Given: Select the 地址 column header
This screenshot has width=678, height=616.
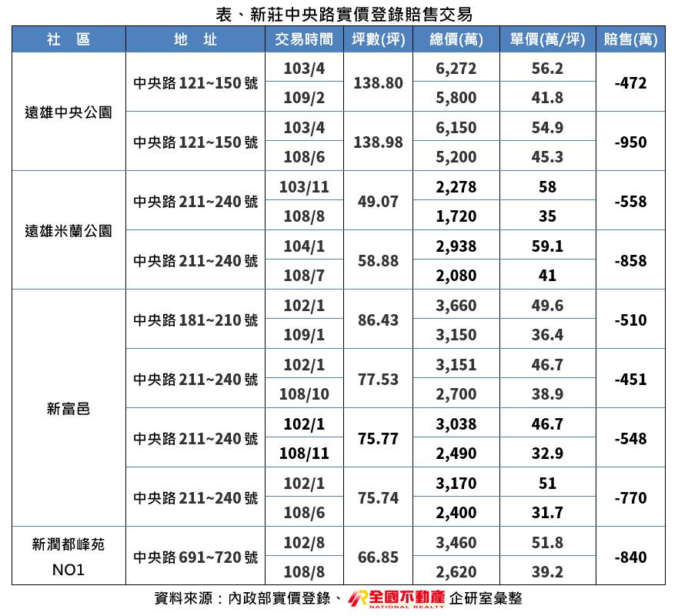Looking at the screenshot, I should click(x=195, y=39).
